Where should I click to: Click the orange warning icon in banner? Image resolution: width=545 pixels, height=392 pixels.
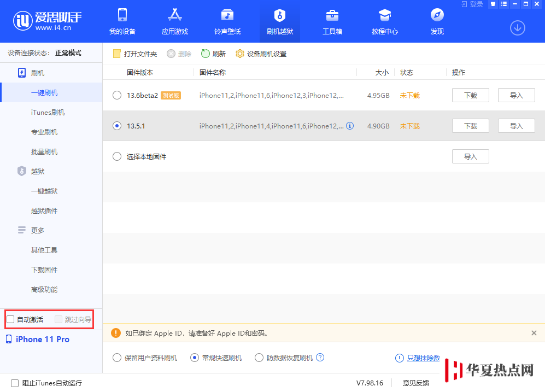(x=116, y=333)
